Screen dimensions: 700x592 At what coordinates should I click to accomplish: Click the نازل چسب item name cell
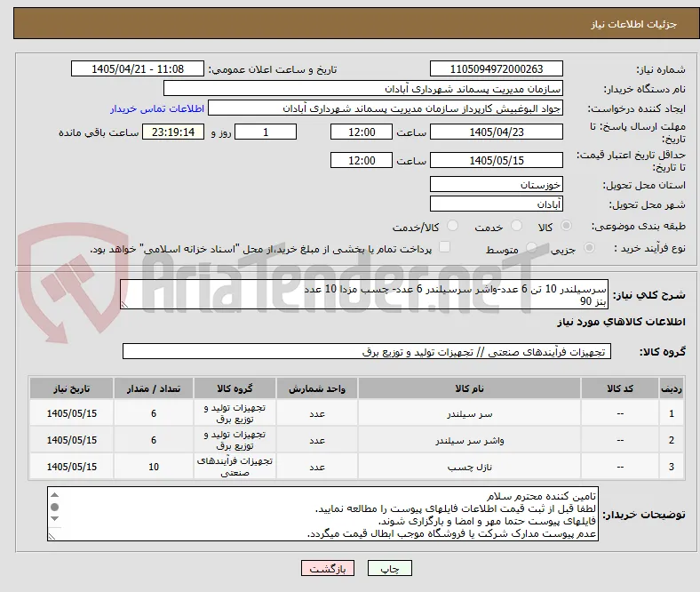click(469, 467)
